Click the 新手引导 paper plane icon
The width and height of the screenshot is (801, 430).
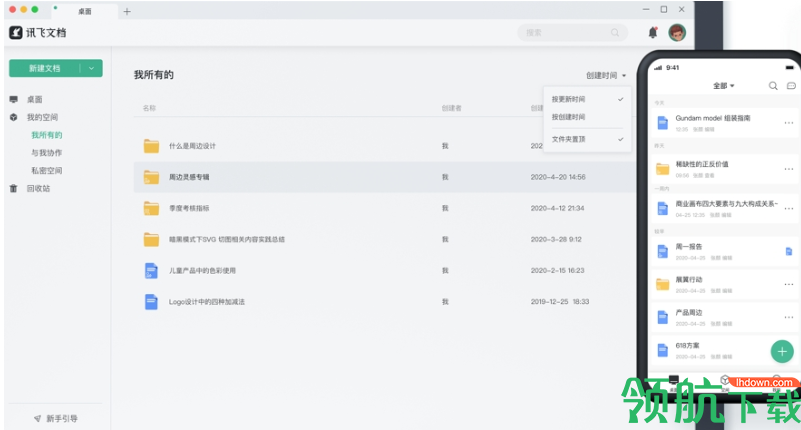(37, 419)
